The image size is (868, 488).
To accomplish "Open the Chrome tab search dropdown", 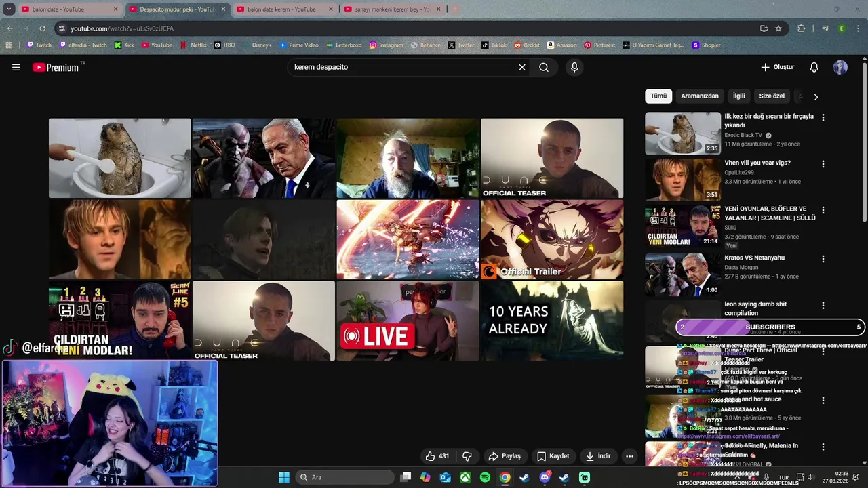I will (x=9, y=9).
